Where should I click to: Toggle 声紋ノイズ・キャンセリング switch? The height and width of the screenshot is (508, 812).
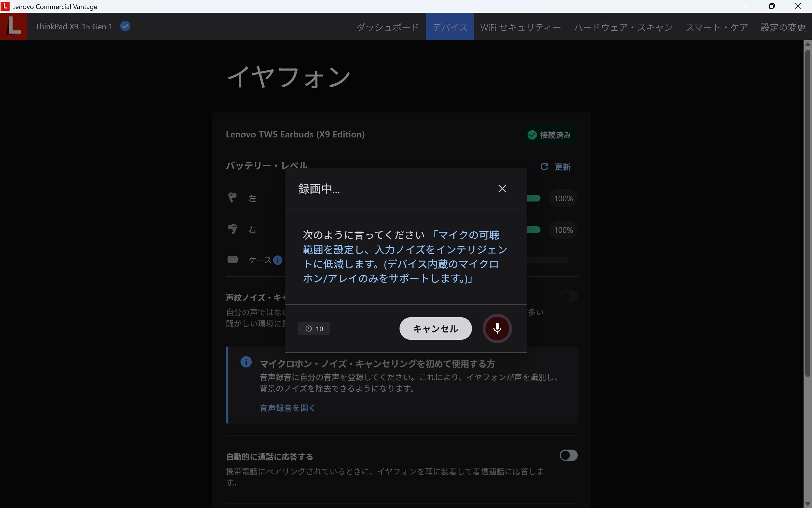pos(568,296)
